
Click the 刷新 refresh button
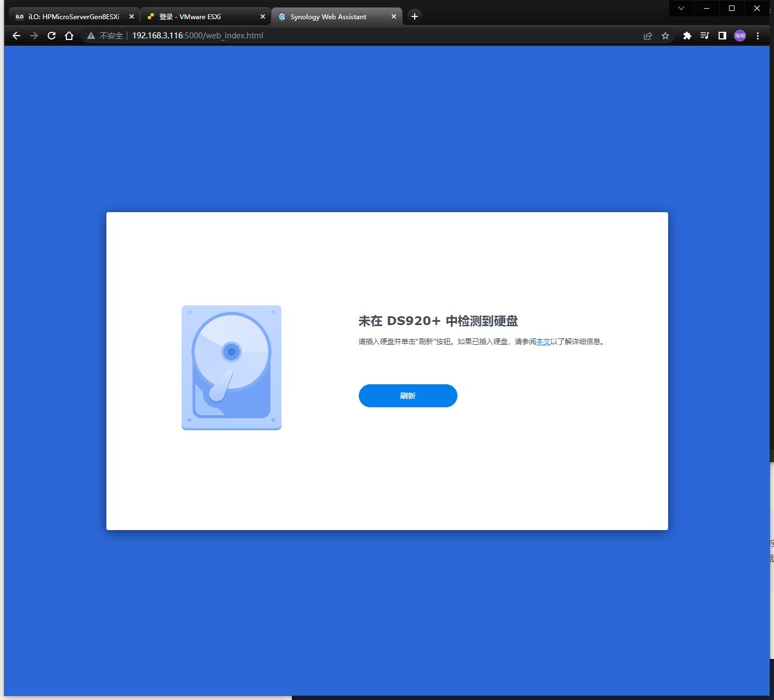(408, 395)
